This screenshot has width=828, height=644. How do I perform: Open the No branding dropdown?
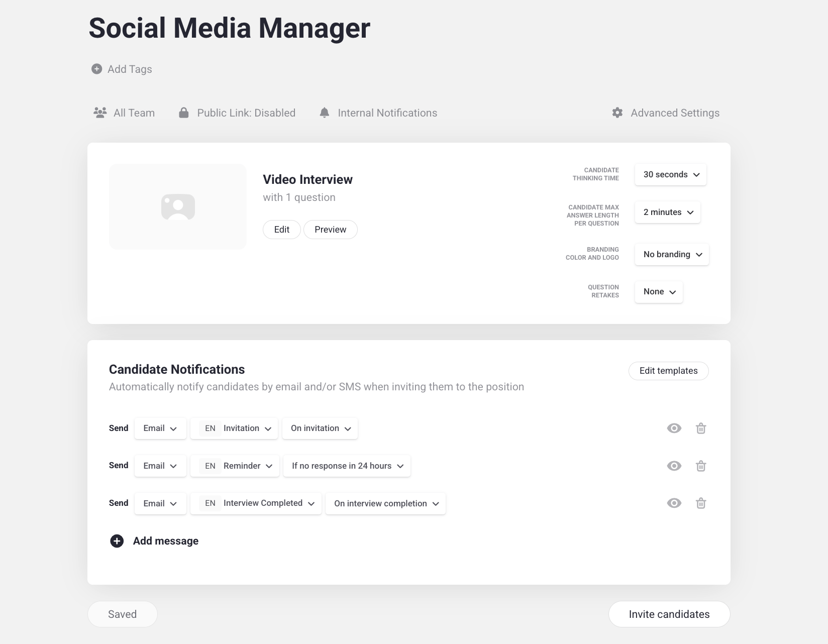pos(672,254)
